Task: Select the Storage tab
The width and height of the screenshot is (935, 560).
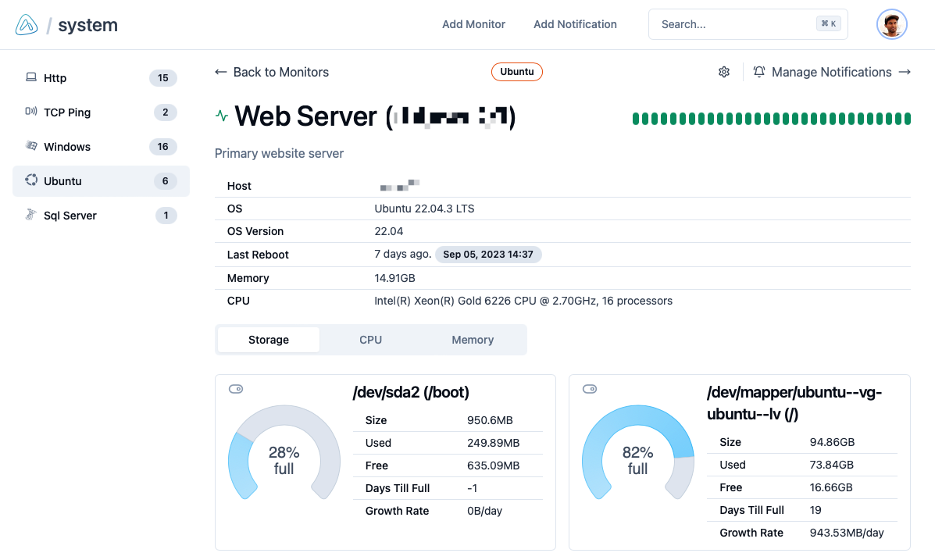Action: 269,340
